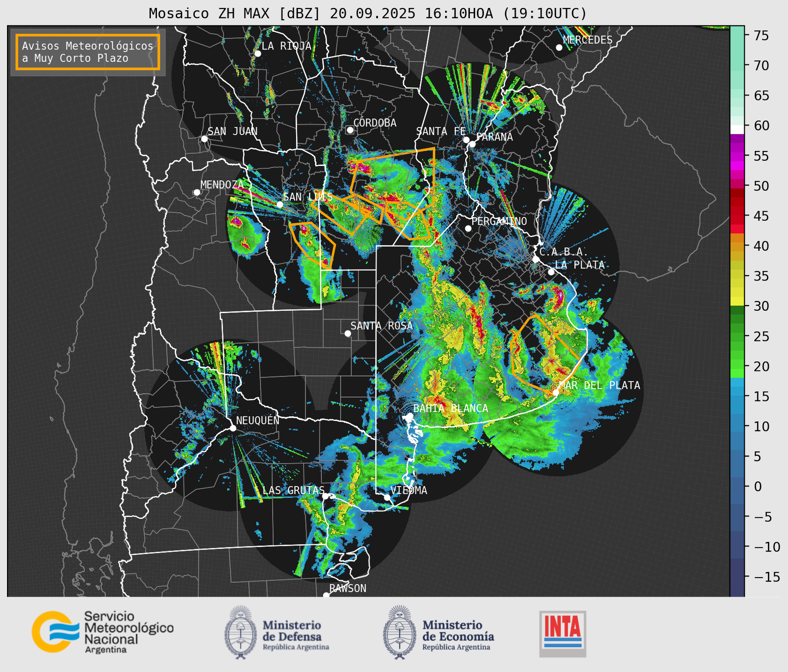The width and height of the screenshot is (788, 672).
Task: Click the Mercedes city marker dot
Action: 559,48
